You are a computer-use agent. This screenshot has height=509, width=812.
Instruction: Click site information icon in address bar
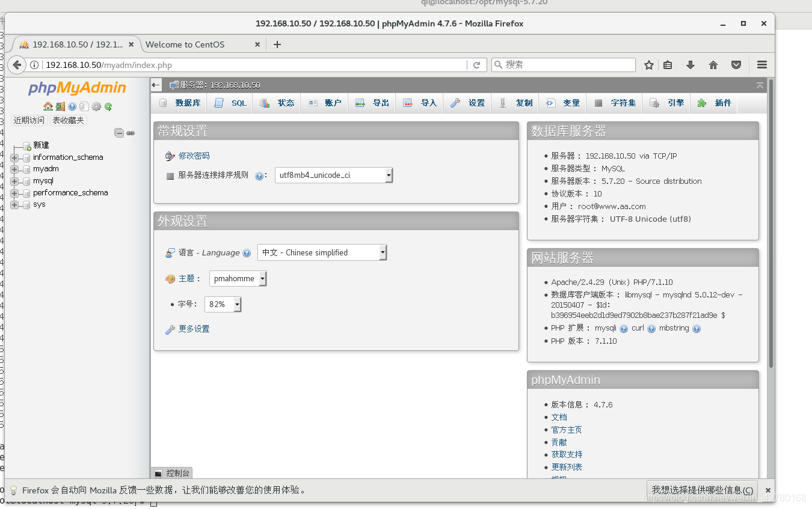pyautogui.click(x=35, y=65)
